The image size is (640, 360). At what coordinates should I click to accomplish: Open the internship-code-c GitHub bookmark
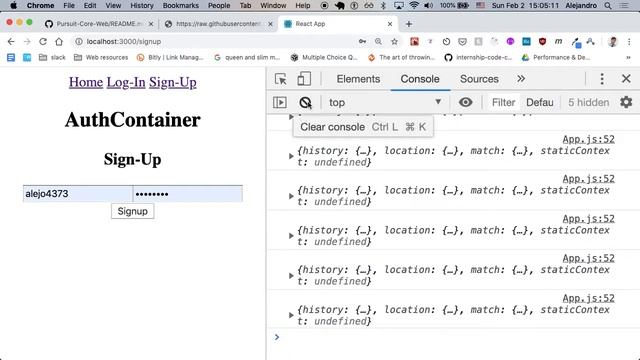pos(478,58)
